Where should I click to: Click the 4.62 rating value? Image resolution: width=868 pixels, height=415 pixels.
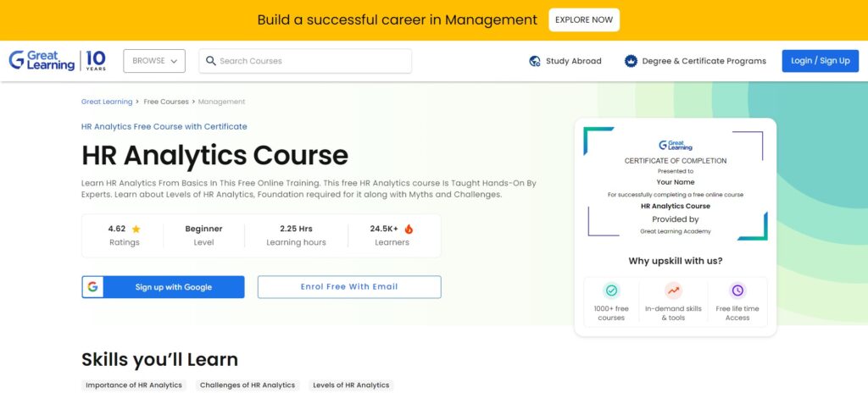click(117, 229)
